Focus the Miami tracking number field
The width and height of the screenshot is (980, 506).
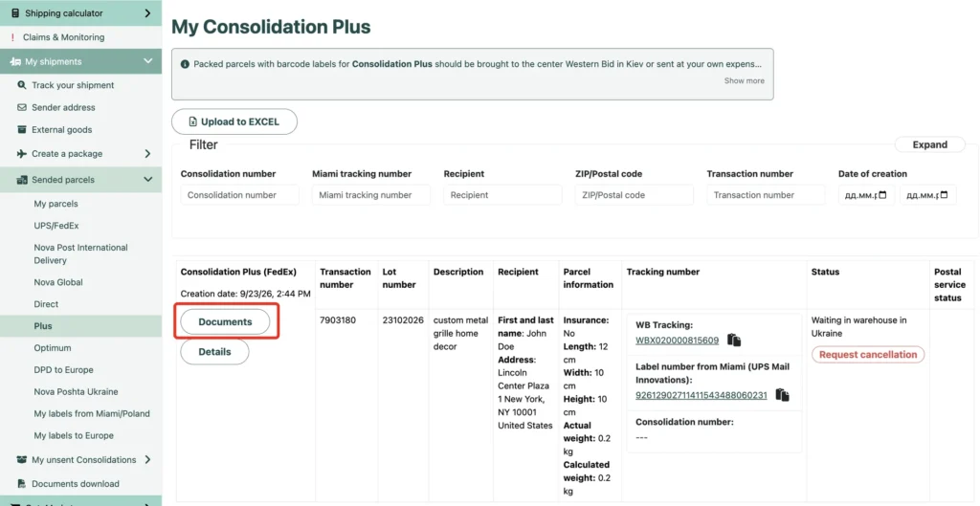371,195
